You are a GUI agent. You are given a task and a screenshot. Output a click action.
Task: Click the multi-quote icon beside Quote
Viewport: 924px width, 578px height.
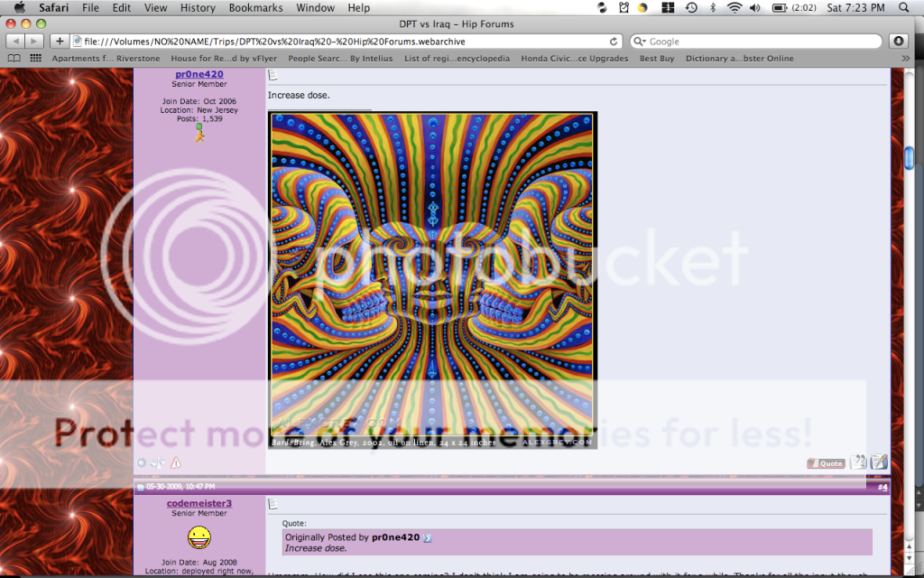click(858, 462)
